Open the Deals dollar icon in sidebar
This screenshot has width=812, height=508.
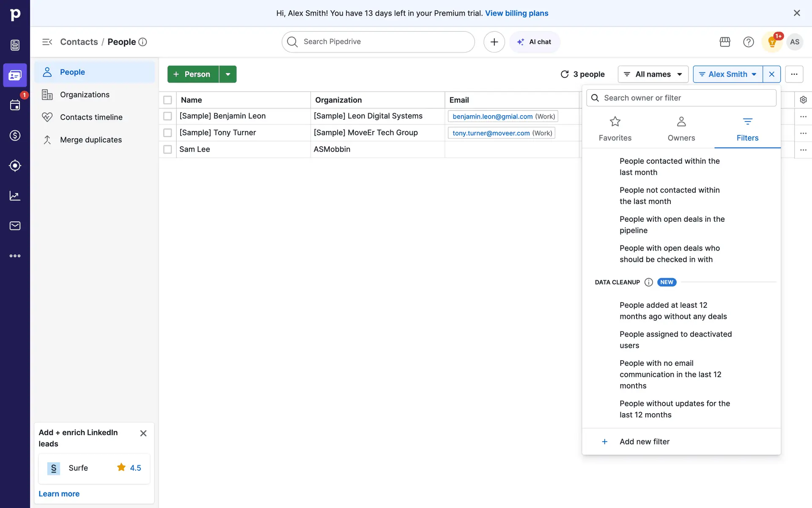pos(15,135)
